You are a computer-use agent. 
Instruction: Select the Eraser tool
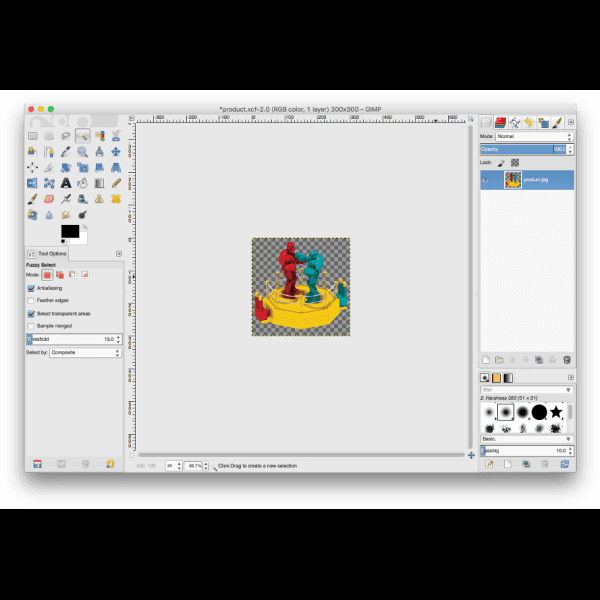tap(49, 199)
